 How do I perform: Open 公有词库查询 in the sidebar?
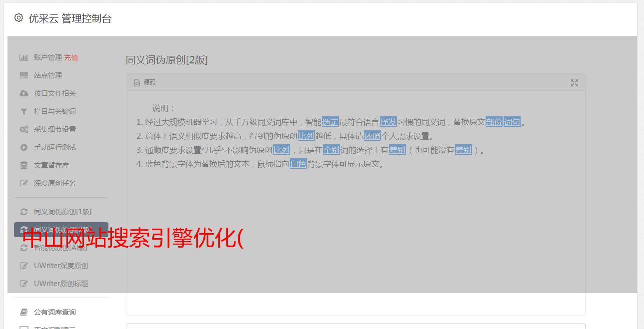(55, 312)
